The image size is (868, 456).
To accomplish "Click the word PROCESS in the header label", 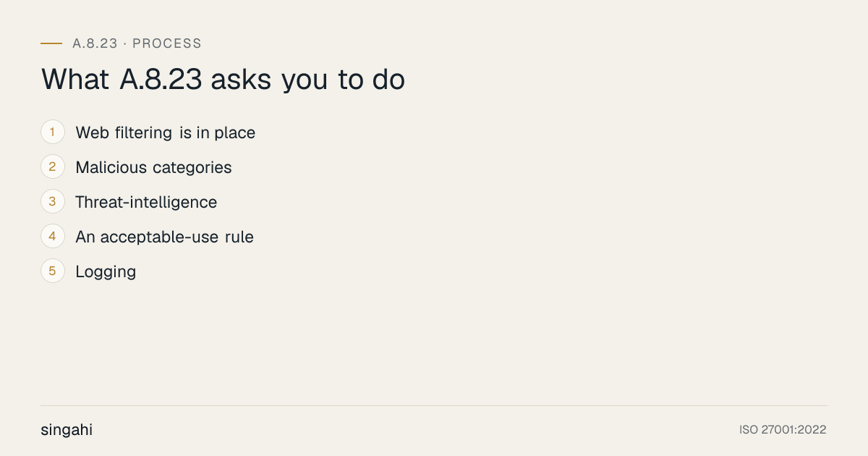I will (167, 43).
